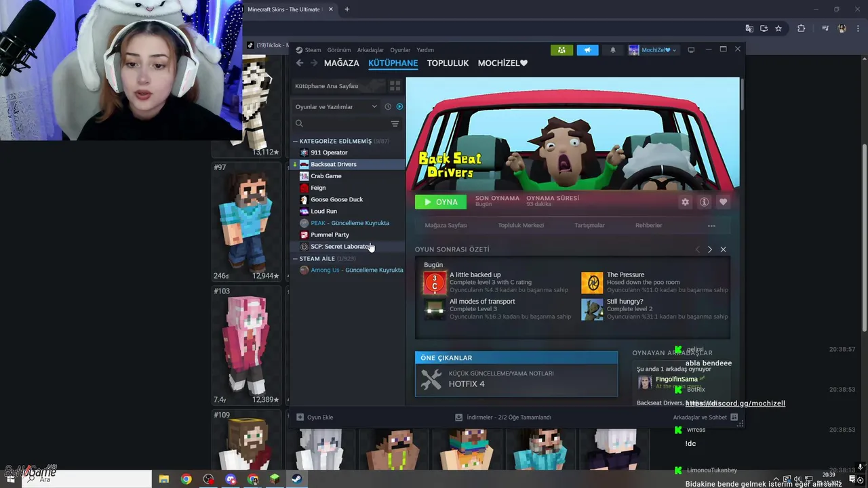Collapse the KATEGORİZE EDİLMEMİŞ category
The image size is (868, 488).
coord(296,141)
